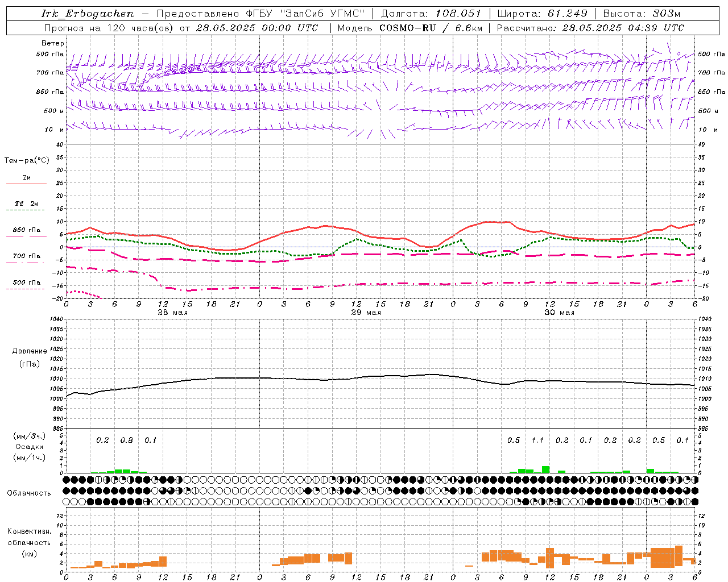Click the 0.8 precipitation amount value
This screenshot has height=582, width=728.
[x=126, y=440]
